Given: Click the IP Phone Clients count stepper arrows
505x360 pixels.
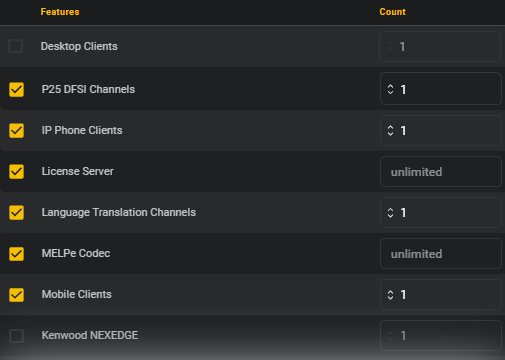Looking at the screenshot, I should click(390, 130).
